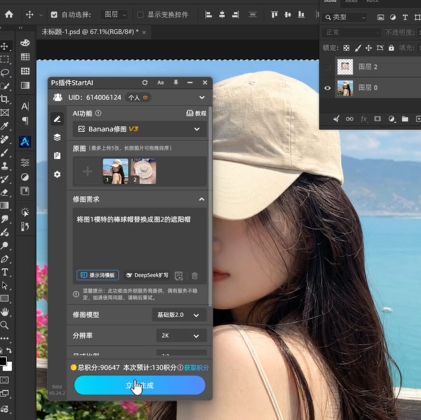Select the Clone Stamp tool
Viewport: 421px width, 420px height.
(x=5, y=166)
